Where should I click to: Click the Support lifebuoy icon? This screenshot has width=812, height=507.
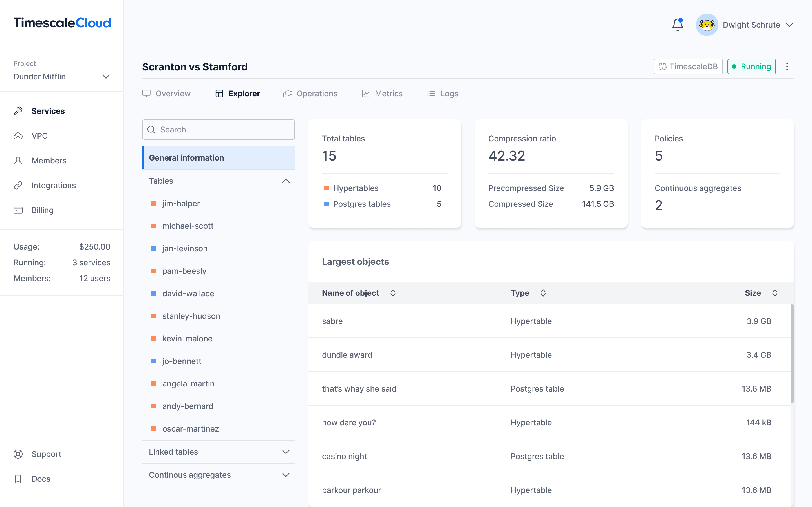tap(18, 454)
